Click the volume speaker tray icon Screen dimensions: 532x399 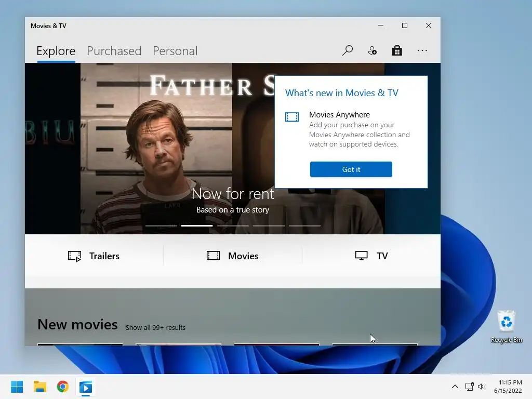point(482,387)
